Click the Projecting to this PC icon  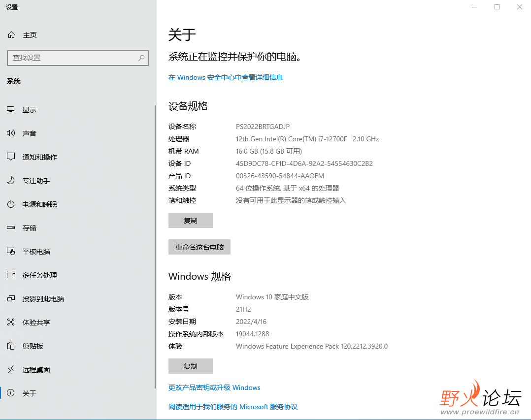point(11,298)
